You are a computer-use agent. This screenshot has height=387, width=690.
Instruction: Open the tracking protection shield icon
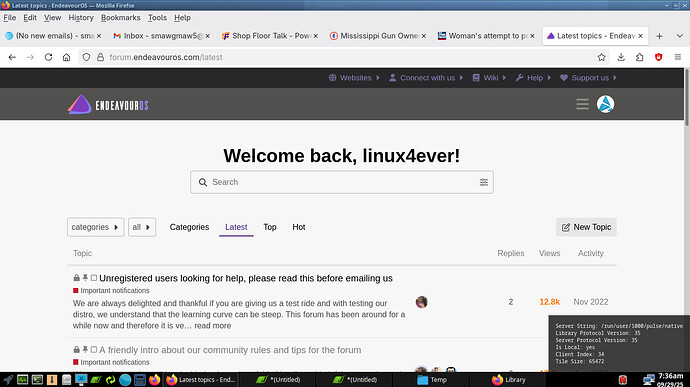click(x=86, y=57)
